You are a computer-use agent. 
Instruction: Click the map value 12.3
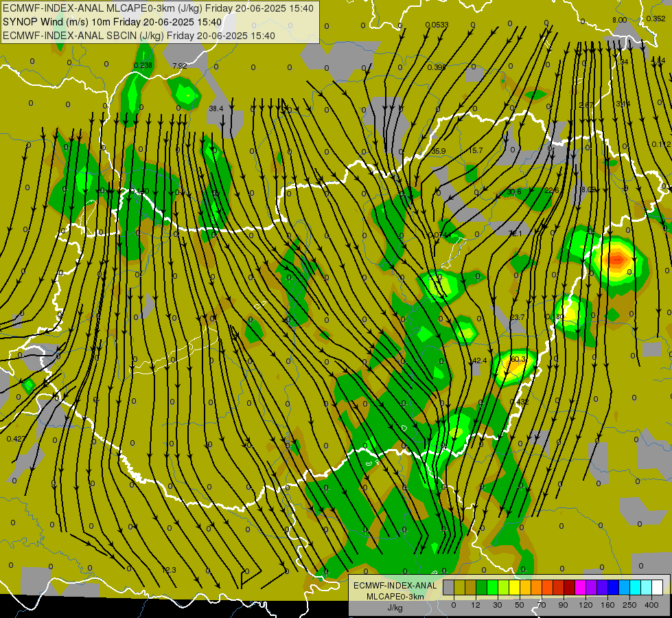(x=169, y=570)
